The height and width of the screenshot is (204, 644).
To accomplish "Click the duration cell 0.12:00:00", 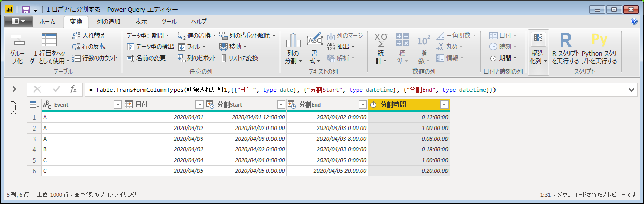I will pyautogui.click(x=409, y=117).
